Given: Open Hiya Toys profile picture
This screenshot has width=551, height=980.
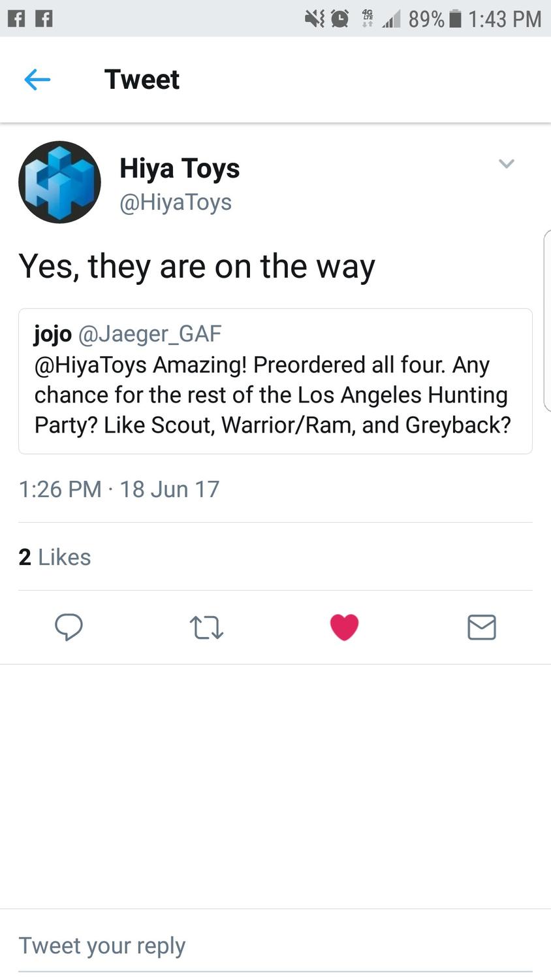Looking at the screenshot, I should pyautogui.click(x=59, y=182).
